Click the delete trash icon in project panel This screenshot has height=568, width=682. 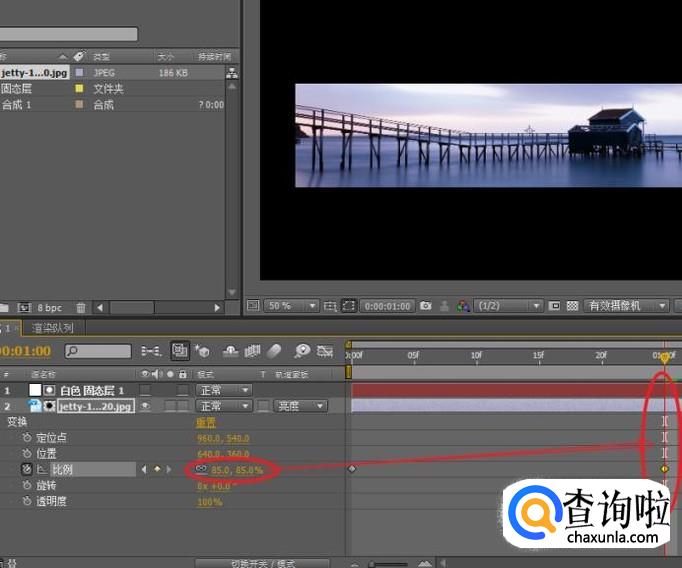[x=81, y=308]
